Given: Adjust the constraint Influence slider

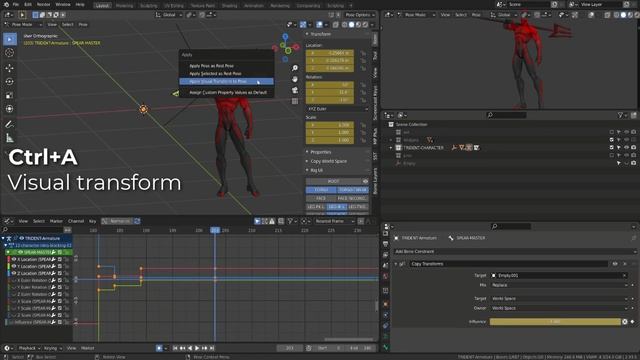Looking at the screenshot, I should (555, 322).
